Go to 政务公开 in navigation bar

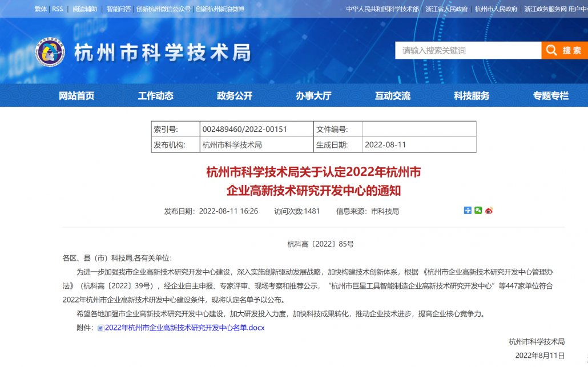coord(235,96)
